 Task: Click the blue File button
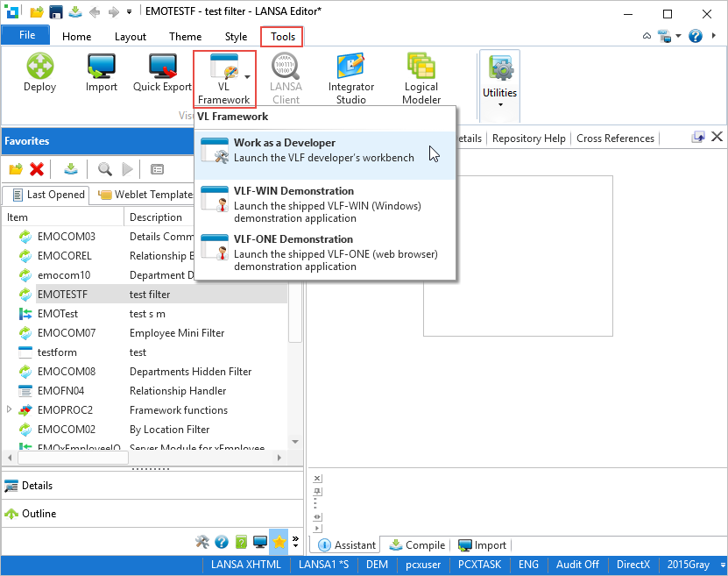pyautogui.click(x=26, y=36)
